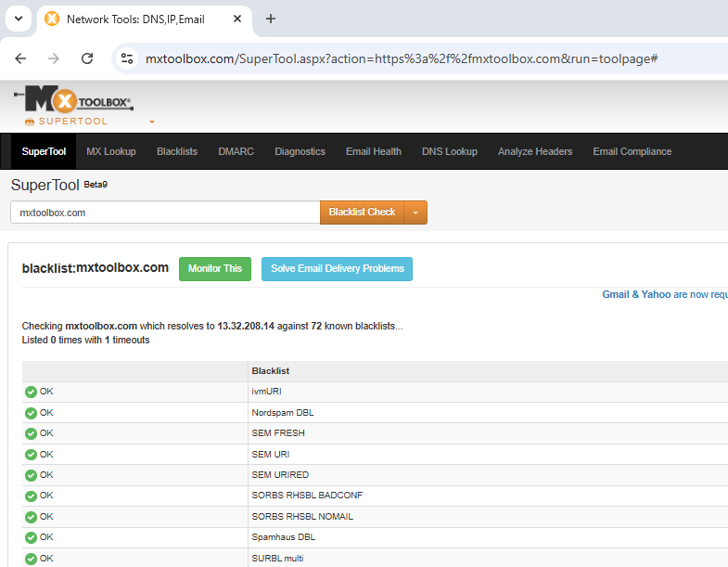Select the SORBS RHSBL BADCONF blacklist name

pos(307,496)
